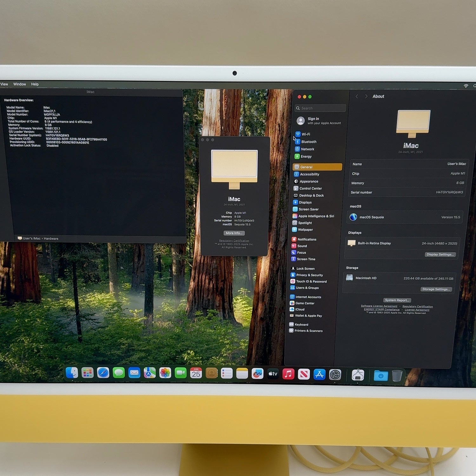Open Photos from the Dock
476x476 pixels.
(x=165, y=373)
